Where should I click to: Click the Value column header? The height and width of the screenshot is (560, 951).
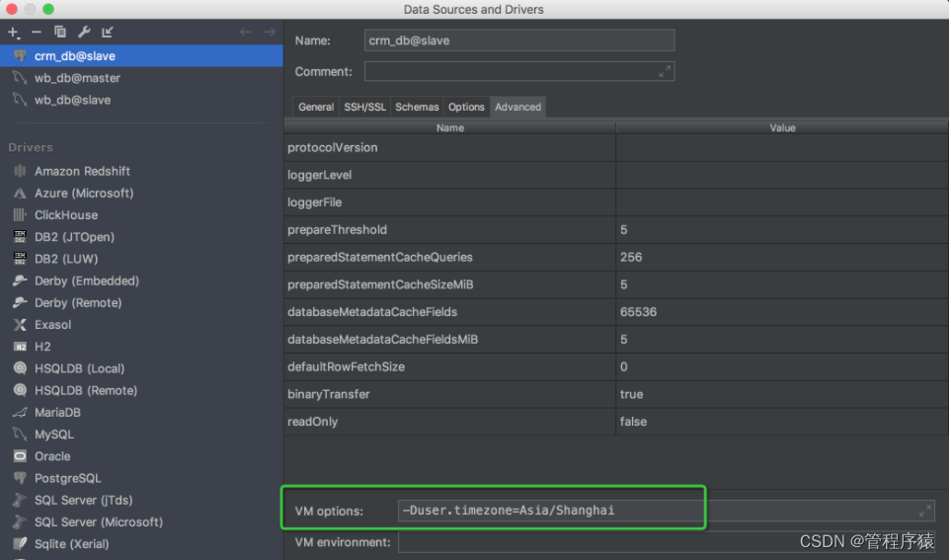[782, 128]
